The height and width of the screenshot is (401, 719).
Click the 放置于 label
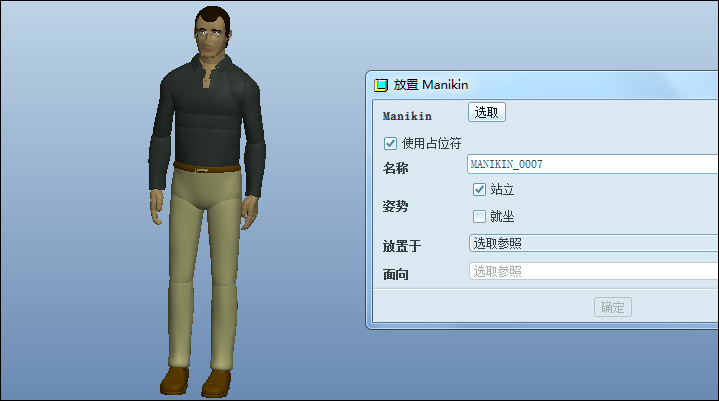click(x=402, y=246)
